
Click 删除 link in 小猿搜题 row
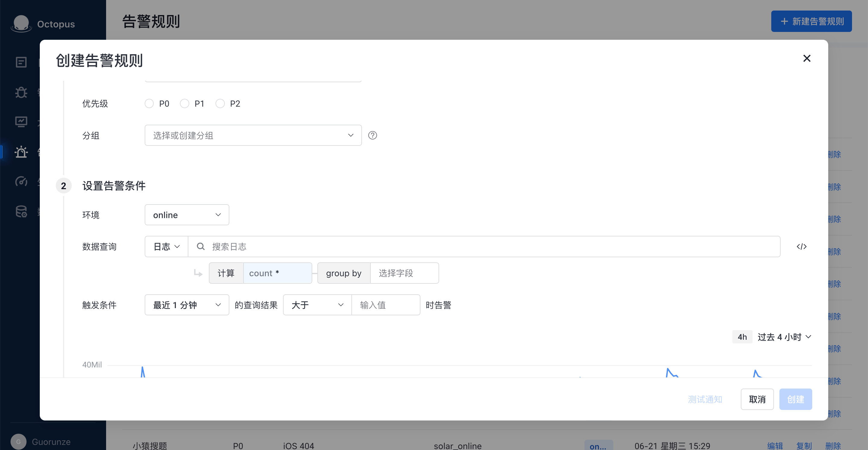click(x=833, y=445)
